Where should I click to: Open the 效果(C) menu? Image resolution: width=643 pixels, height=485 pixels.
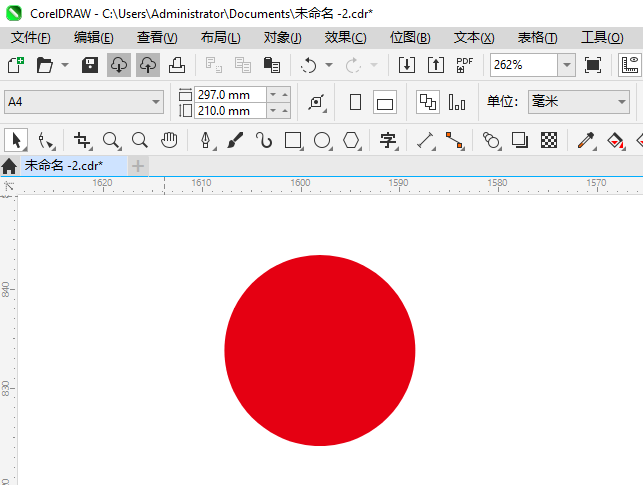[x=345, y=38]
